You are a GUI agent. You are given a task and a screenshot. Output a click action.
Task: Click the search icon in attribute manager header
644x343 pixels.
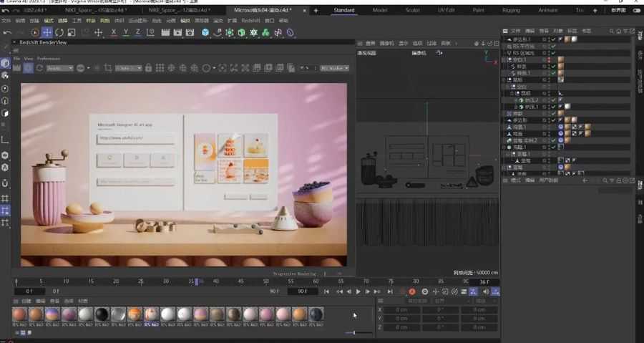tap(605, 180)
